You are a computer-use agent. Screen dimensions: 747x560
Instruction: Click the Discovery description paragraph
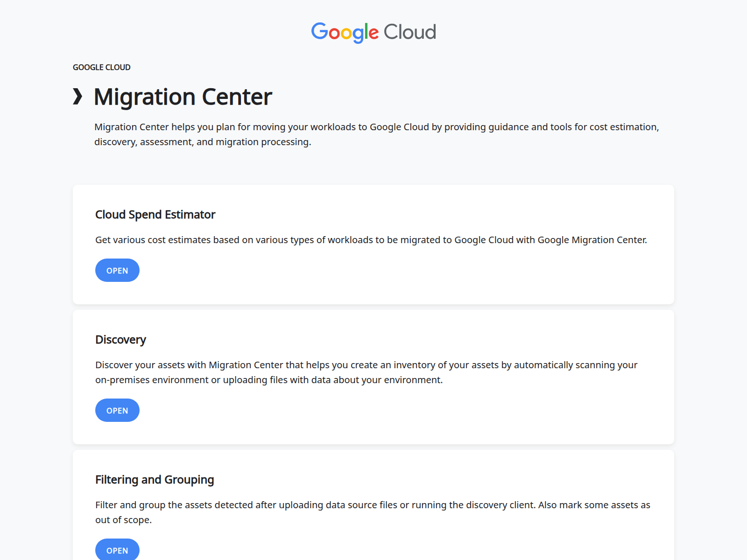click(x=366, y=372)
